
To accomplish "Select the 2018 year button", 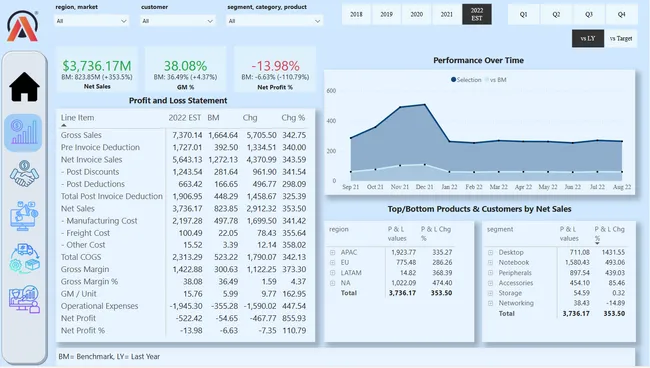I will (356, 14).
